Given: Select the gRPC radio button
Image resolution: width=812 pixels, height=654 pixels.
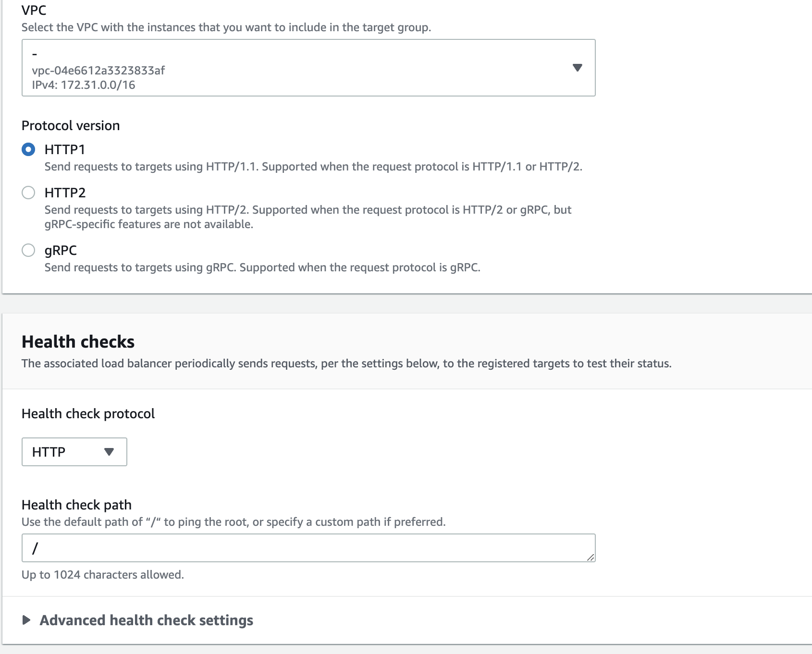Looking at the screenshot, I should coord(28,251).
